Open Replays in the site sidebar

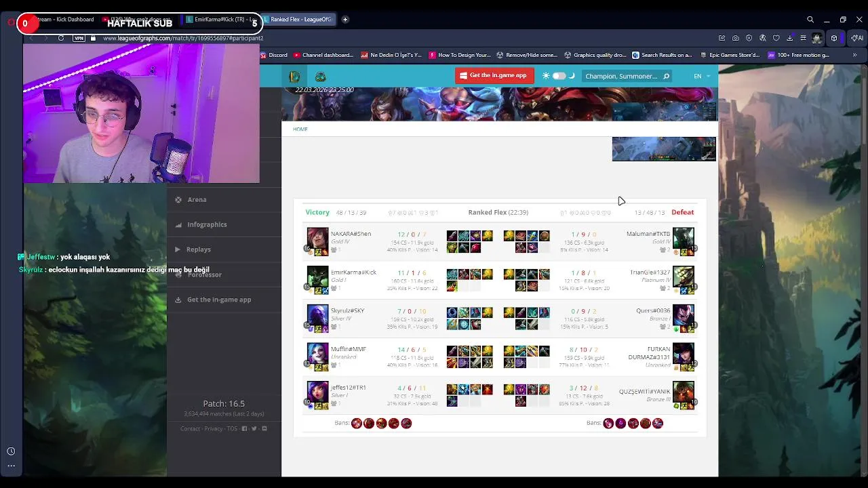(x=224, y=249)
